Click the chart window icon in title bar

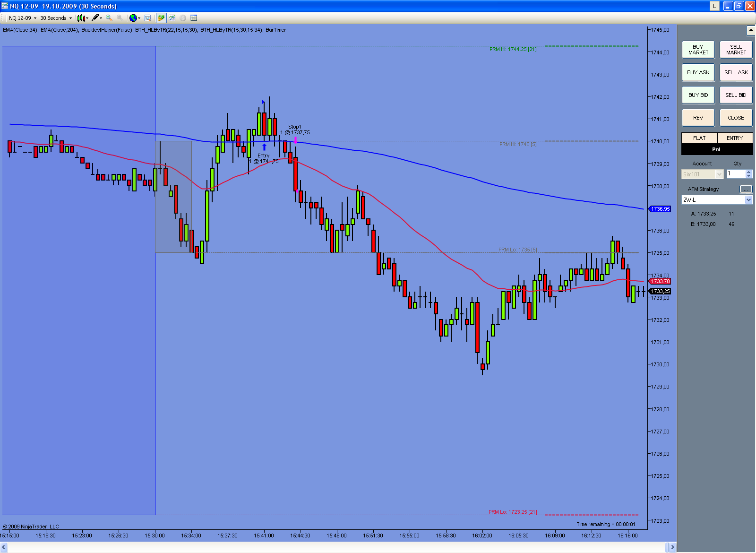tap(5, 6)
